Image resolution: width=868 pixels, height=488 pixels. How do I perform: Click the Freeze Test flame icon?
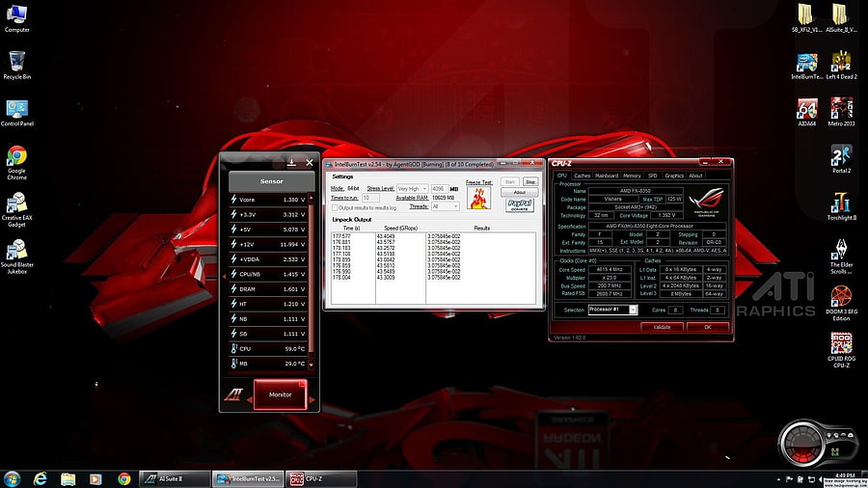tap(478, 198)
